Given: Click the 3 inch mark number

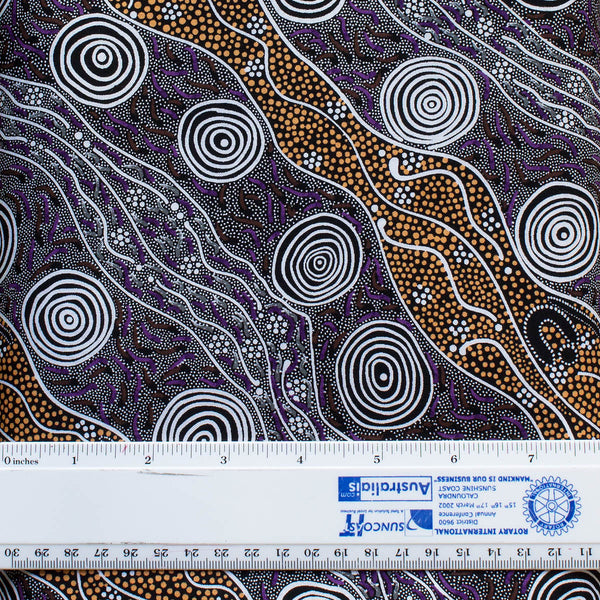Looking at the screenshot, I should (223, 460).
